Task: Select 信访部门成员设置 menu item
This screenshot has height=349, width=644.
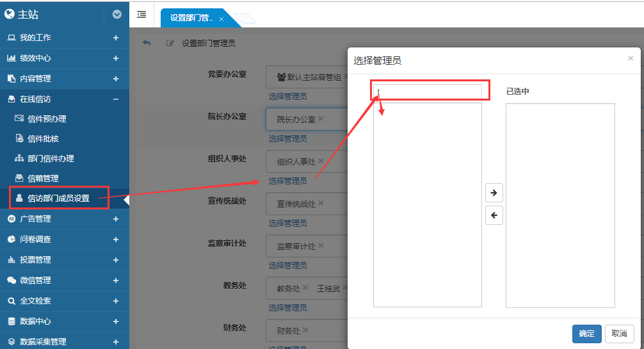Action: tap(58, 199)
